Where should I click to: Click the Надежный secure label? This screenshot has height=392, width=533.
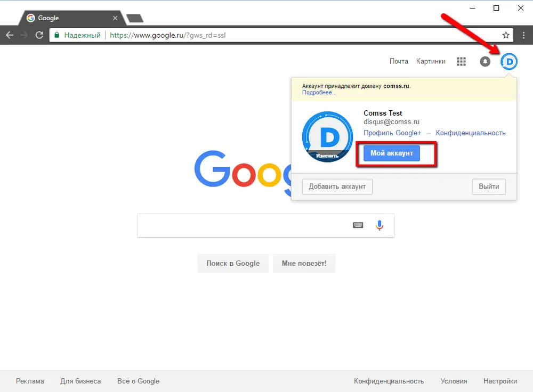tap(82, 35)
